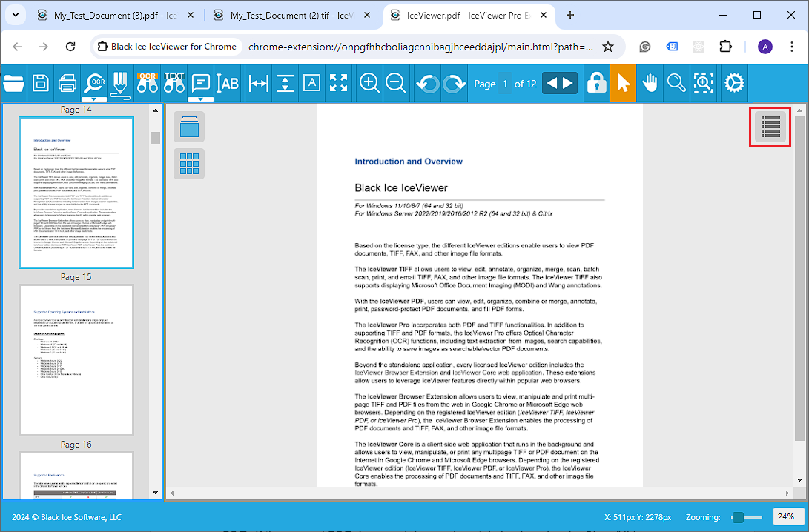Open a new browser tab
The width and height of the screenshot is (809, 532).
tap(570, 16)
